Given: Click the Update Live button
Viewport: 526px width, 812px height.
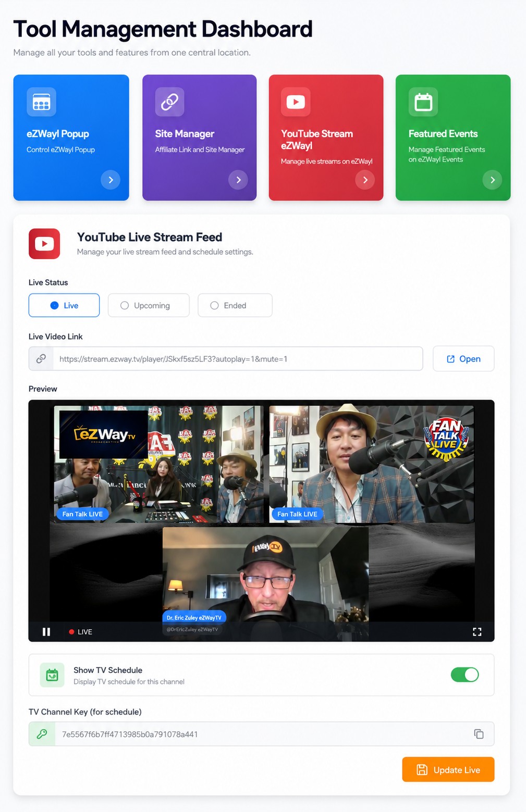Looking at the screenshot, I should 448,769.
